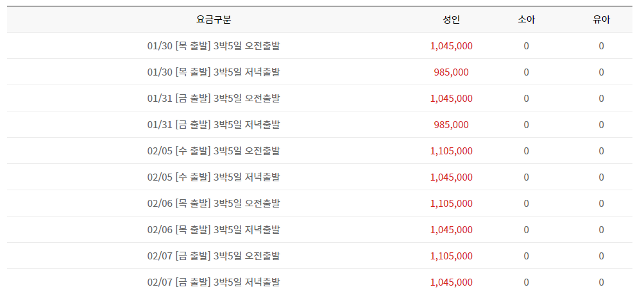This screenshot has width=644, height=294.
Task: Select the 01/30 목 출발 오전출발 row
Action: tap(319, 45)
